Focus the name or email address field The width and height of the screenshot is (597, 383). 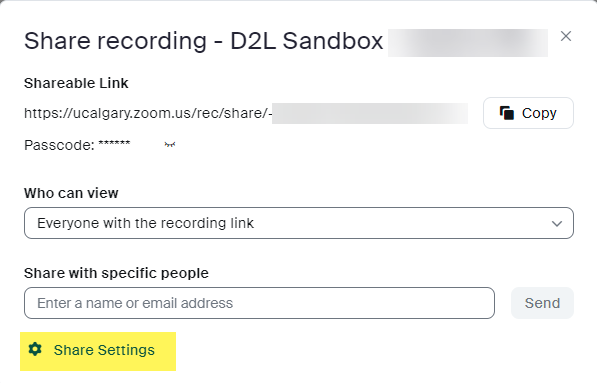pos(259,303)
